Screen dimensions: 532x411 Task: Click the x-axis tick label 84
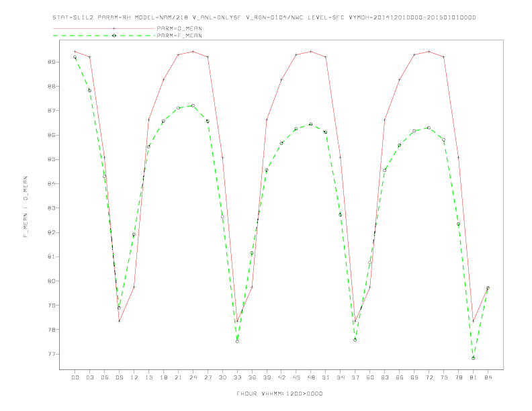(488, 377)
